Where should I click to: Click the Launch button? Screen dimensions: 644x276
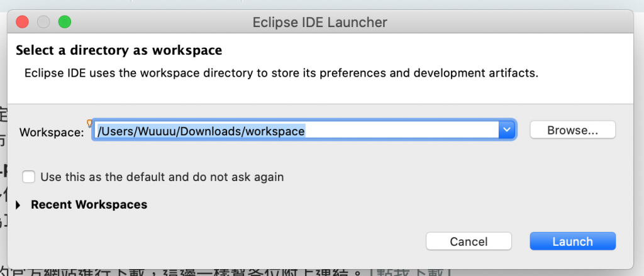tap(572, 241)
